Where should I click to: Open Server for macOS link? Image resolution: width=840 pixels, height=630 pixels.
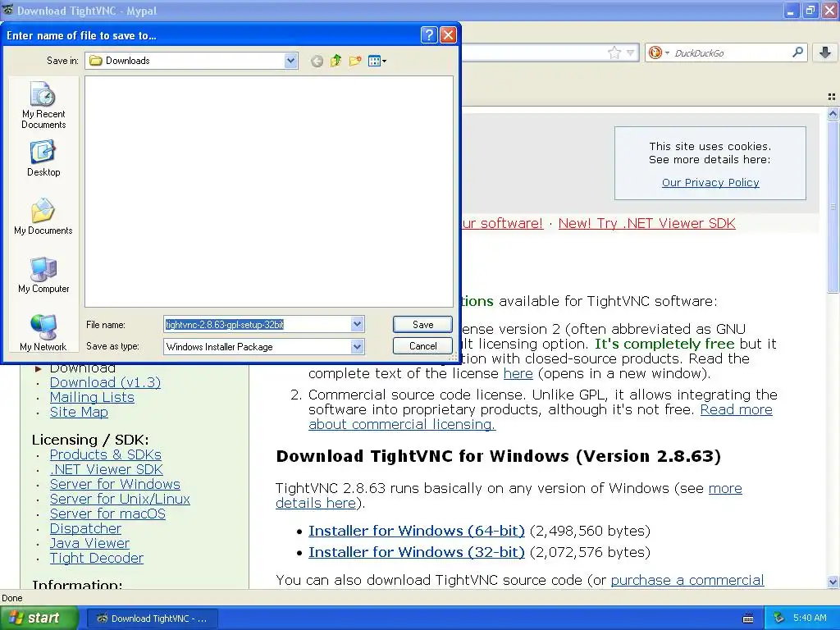click(107, 514)
